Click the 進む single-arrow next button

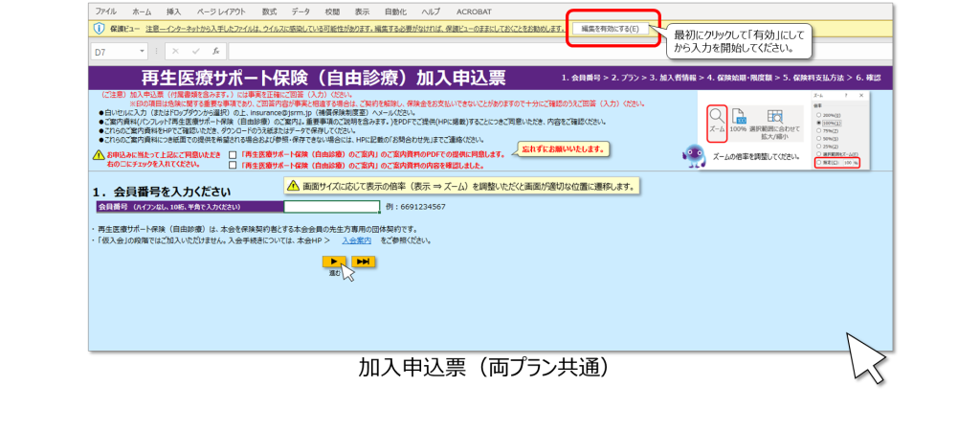coord(334,261)
